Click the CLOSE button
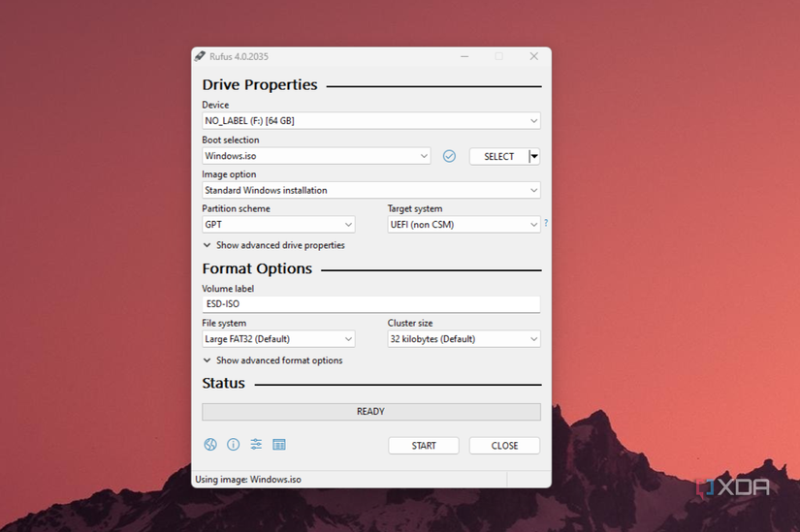The image size is (800, 532). (504, 446)
